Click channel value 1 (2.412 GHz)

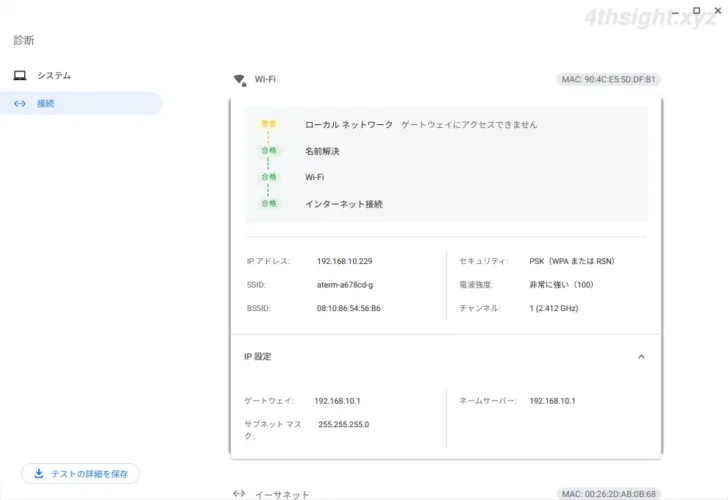click(x=553, y=308)
